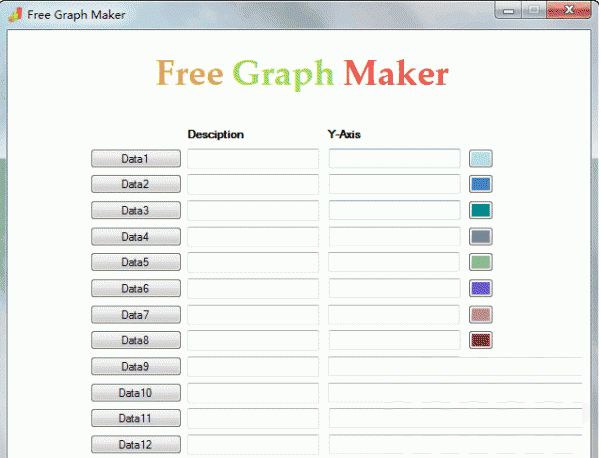This screenshot has width=601, height=458.
Task: Click the Data9 button
Action: (x=136, y=366)
